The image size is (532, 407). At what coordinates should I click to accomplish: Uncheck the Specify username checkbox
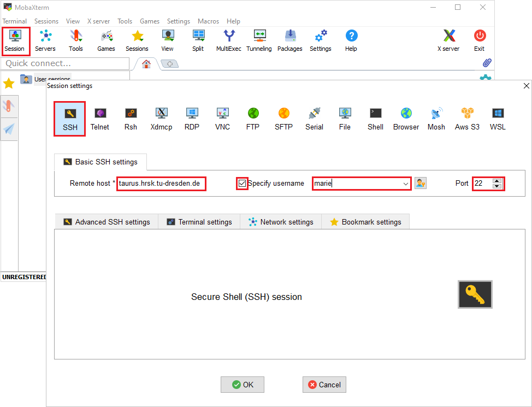243,184
